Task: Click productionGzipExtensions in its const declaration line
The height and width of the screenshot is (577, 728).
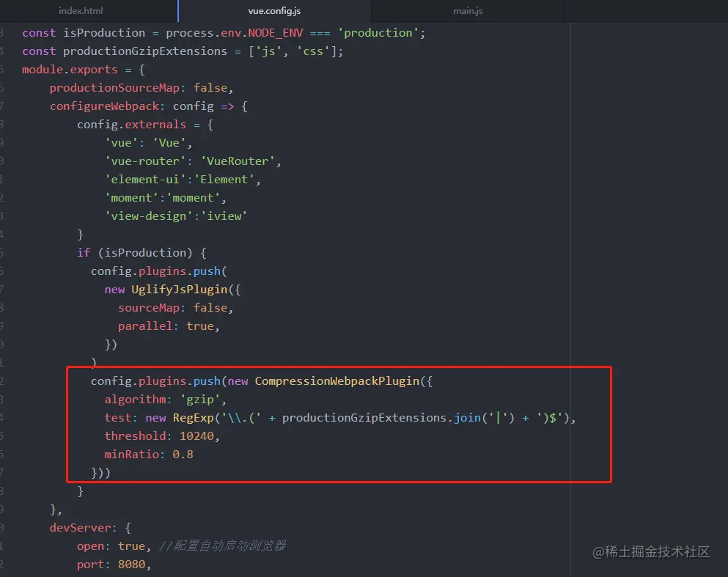Action: [145, 51]
